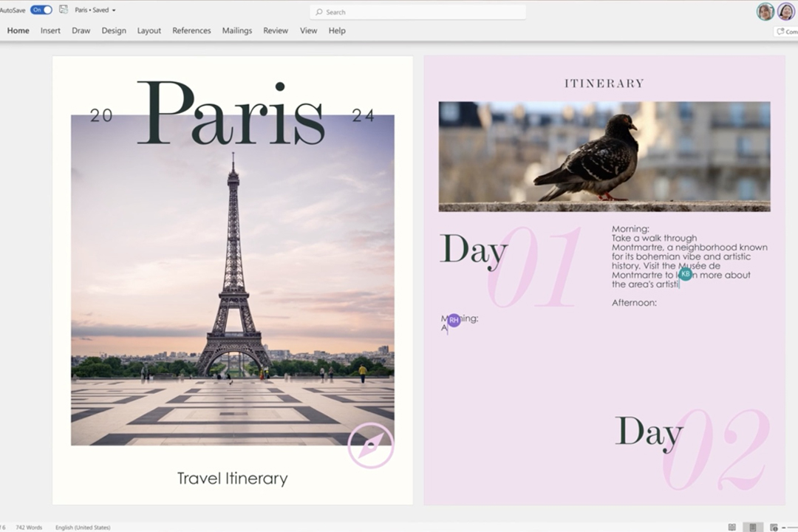Click in the Search box
The height and width of the screenshot is (532, 798).
(x=417, y=12)
